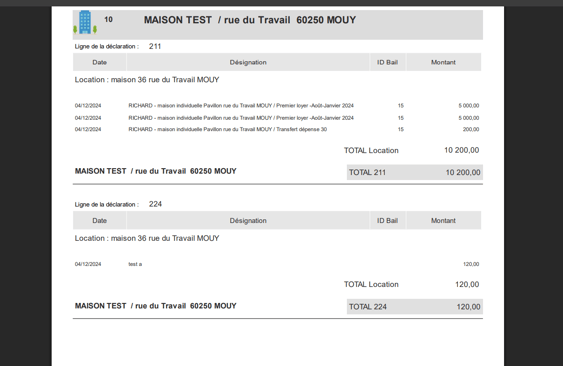The width and height of the screenshot is (563, 366).
Task: Select the Transfert dépense 30 row
Action: click(x=277, y=129)
